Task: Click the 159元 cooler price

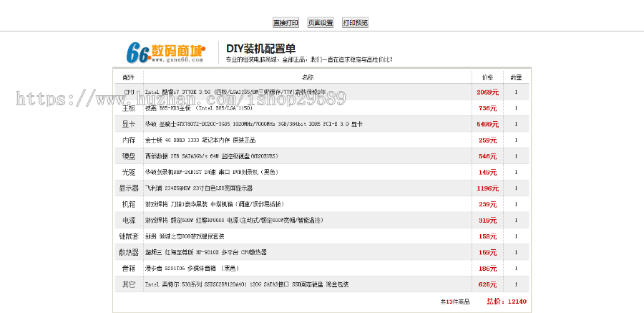Action: (x=487, y=253)
